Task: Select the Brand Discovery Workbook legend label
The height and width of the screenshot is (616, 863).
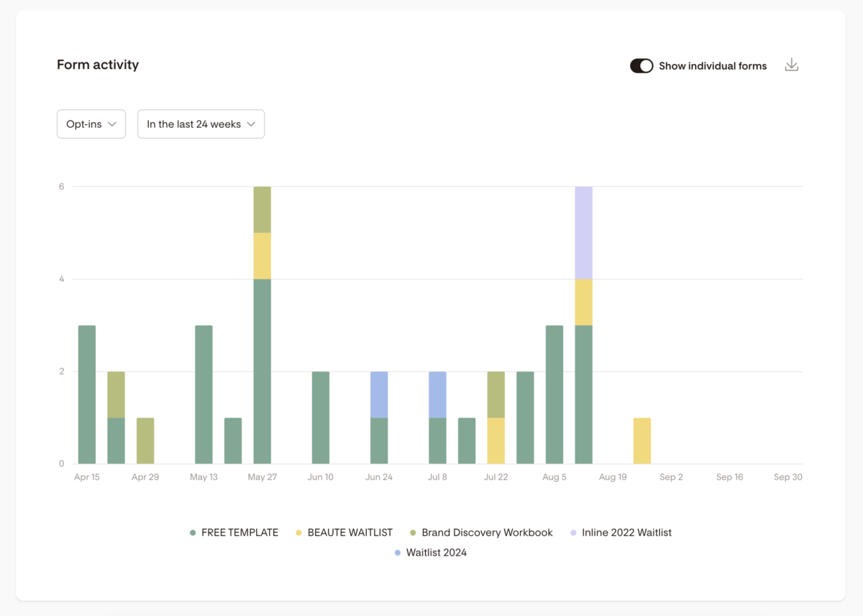Action: click(487, 533)
